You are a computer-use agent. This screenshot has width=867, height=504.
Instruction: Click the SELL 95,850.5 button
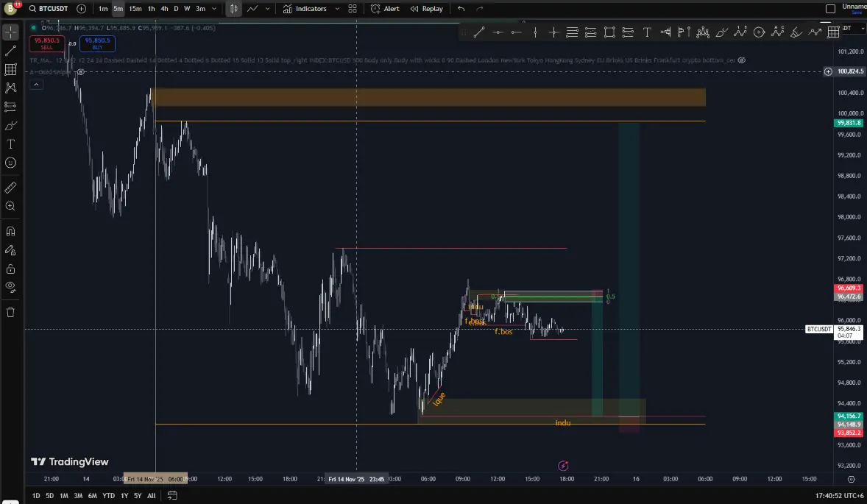46,43
